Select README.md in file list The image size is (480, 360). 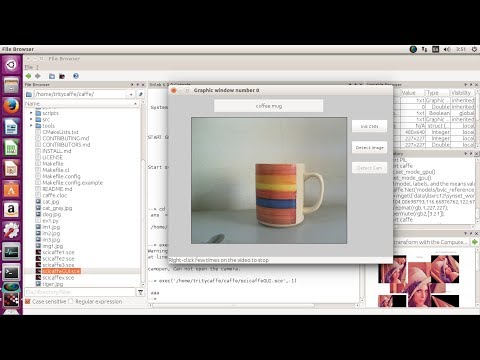(57, 189)
